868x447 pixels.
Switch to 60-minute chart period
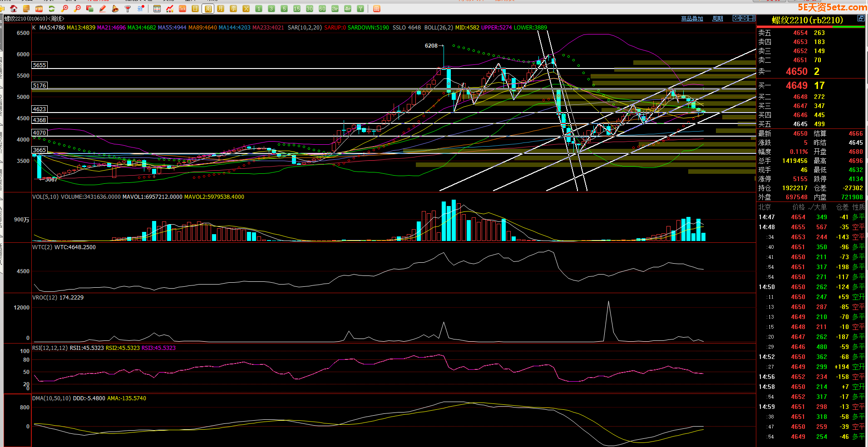(x=322, y=9)
